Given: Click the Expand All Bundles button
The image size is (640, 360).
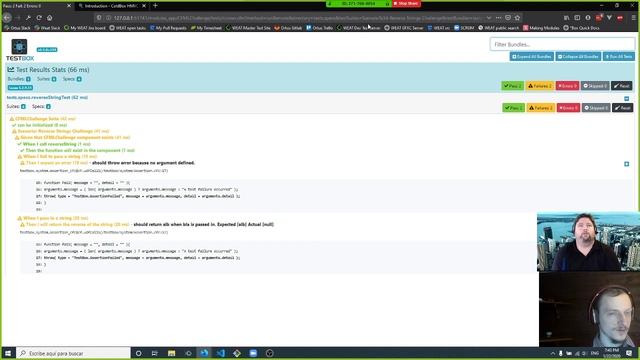Looking at the screenshot, I should click(532, 57).
